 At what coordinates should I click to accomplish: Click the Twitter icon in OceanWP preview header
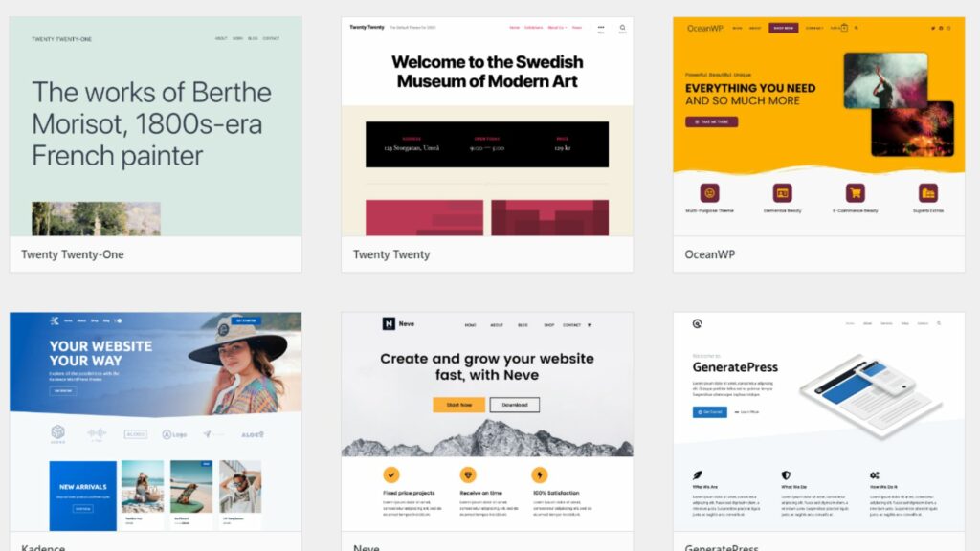tap(933, 28)
